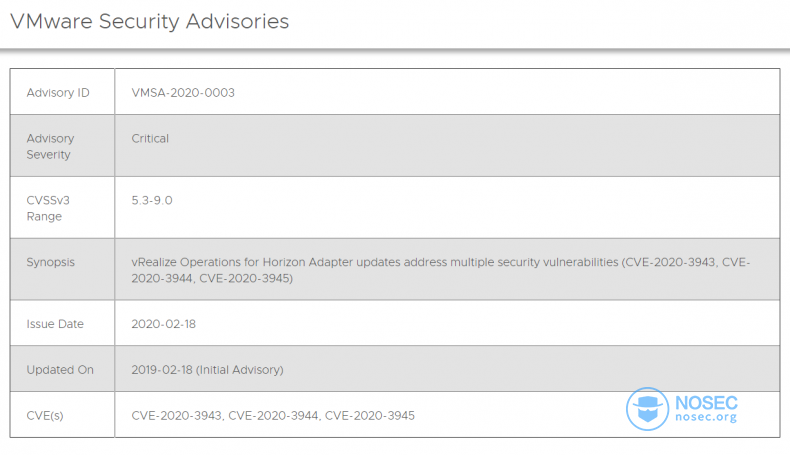This screenshot has width=790, height=455.
Task: Click CVE-2020-3945 inside the synopsis text
Action: coord(244,279)
